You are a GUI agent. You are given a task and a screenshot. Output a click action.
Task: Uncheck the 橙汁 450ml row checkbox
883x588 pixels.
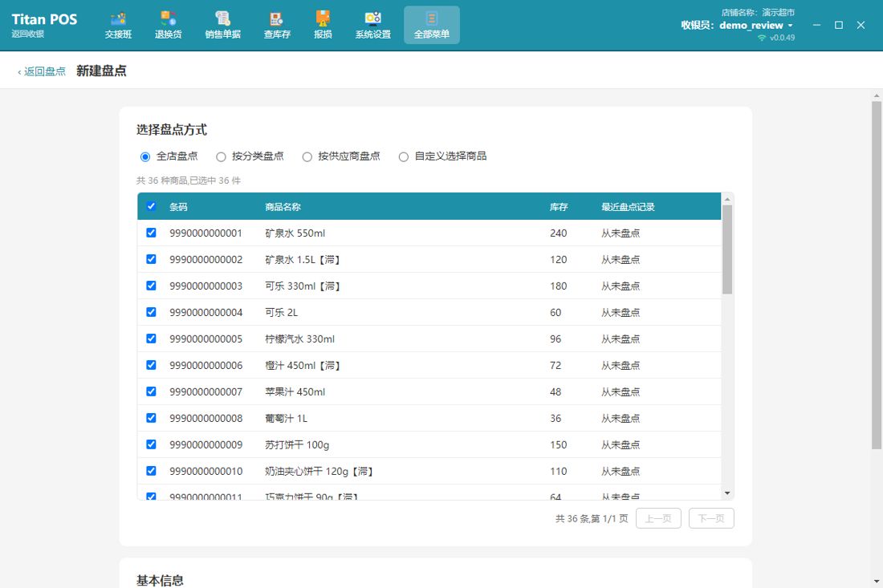pos(151,365)
